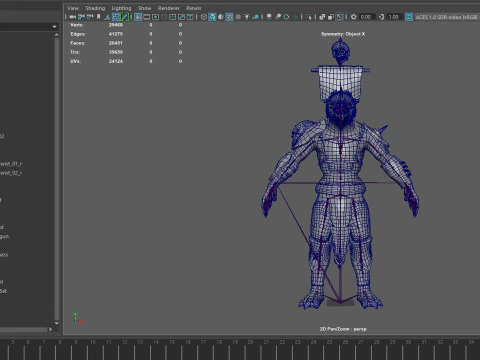Click the Gamma value field 1.00
The image size is (480, 360).
click(x=395, y=17)
